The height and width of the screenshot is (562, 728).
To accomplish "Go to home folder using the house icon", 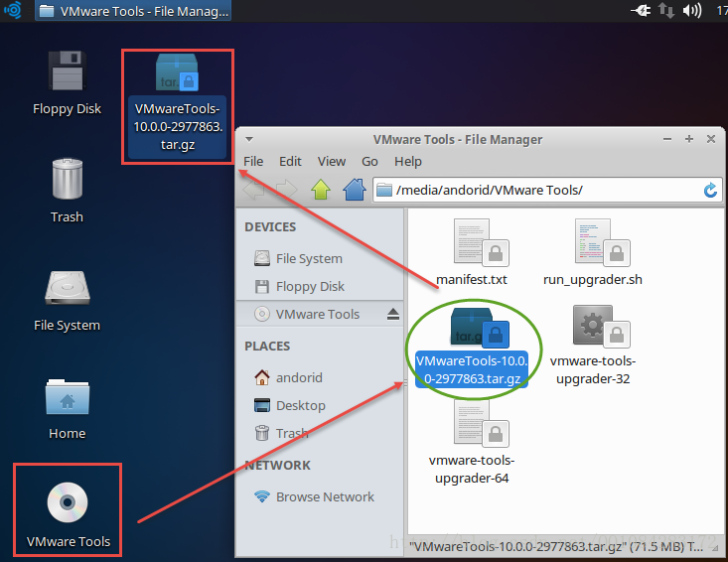I will (355, 190).
